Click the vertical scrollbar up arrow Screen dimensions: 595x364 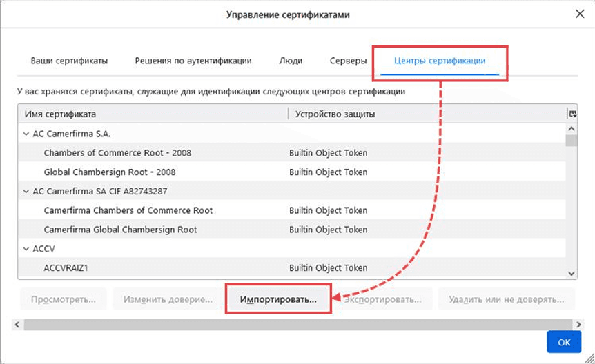[x=572, y=128]
